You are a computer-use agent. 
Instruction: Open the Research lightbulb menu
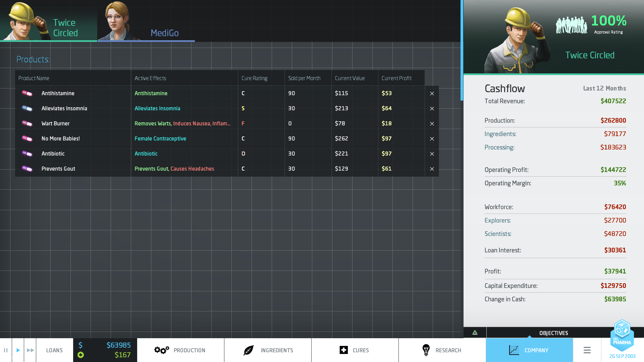442,350
